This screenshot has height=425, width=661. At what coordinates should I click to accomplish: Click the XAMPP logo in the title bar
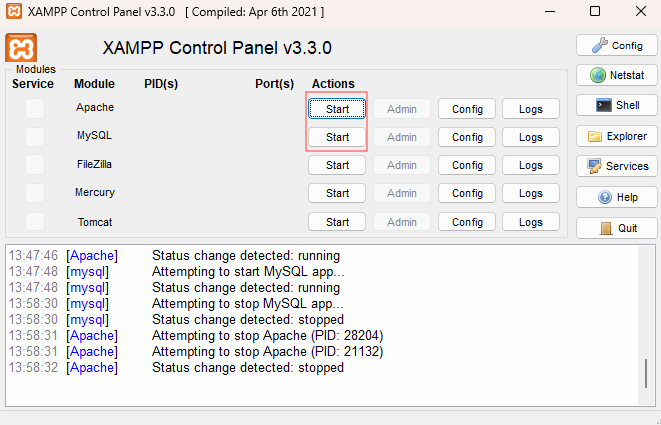click(x=14, y=11)
